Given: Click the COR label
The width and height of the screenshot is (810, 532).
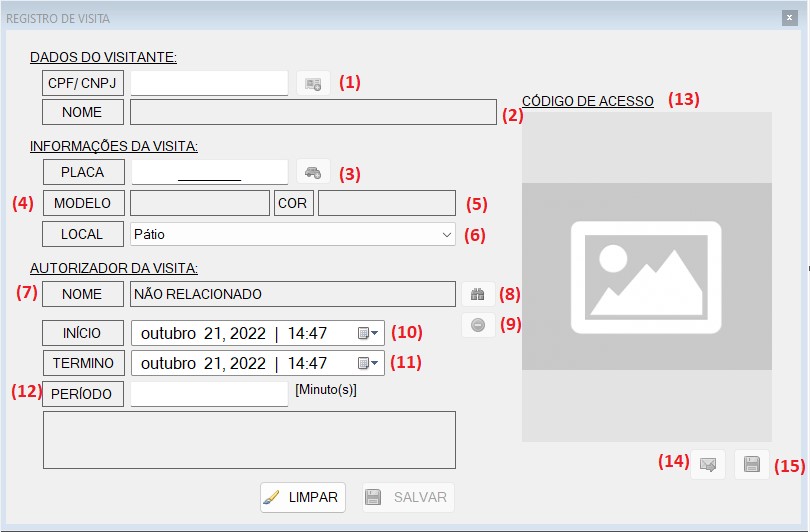Looking at the screenshot, I should [x=293, y=203].
